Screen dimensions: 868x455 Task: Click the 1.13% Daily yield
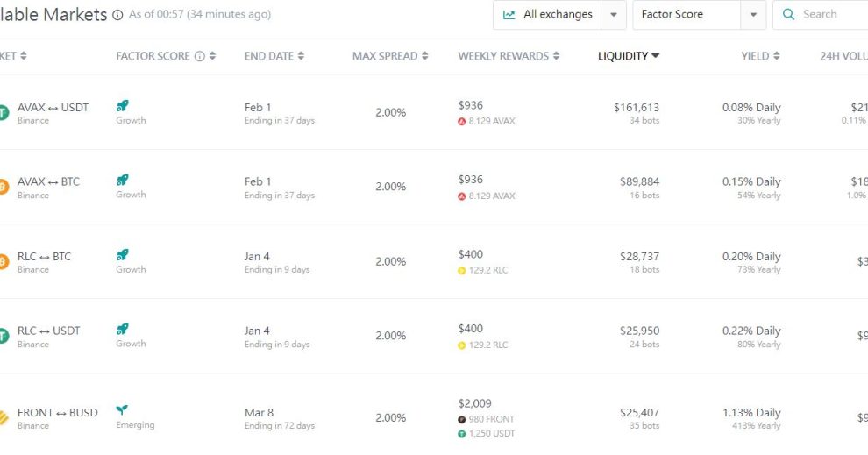click(751, 412)
